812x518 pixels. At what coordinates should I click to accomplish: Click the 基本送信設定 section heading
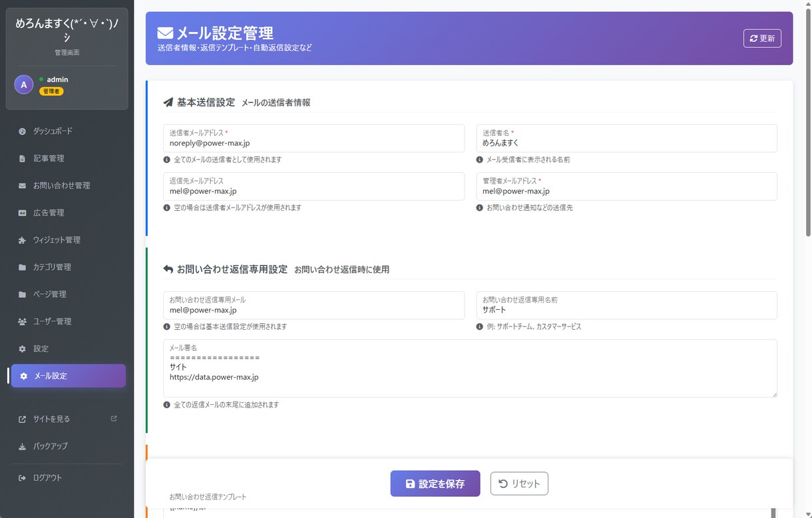[x=206, y=102]
